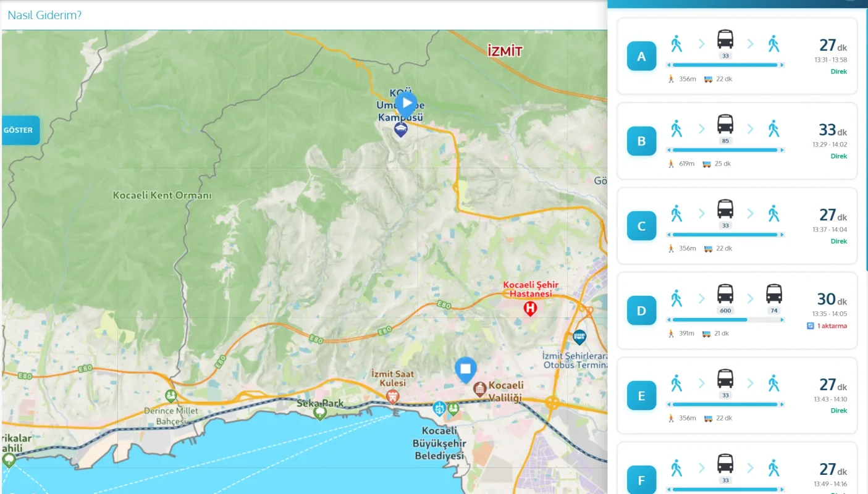
Task: Click the GÖSTER button
Action: click(20, 130)
